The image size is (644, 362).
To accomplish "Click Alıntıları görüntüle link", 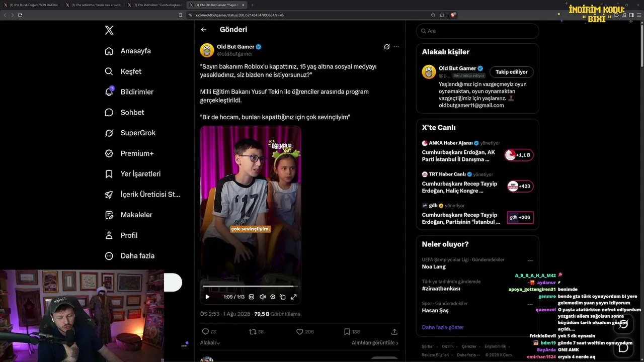I will click(375, 343).
